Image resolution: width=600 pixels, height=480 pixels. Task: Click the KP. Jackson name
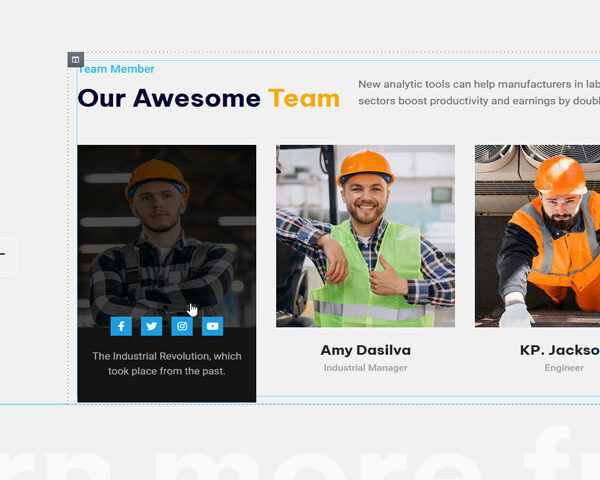pyautogui.click(x=560, y=350)
